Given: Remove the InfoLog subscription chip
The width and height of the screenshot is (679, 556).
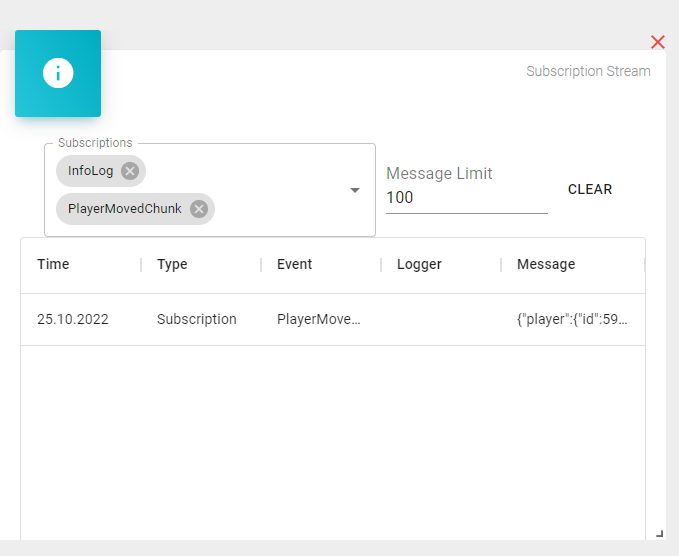Looking at the screenshot, I should 130,171.
